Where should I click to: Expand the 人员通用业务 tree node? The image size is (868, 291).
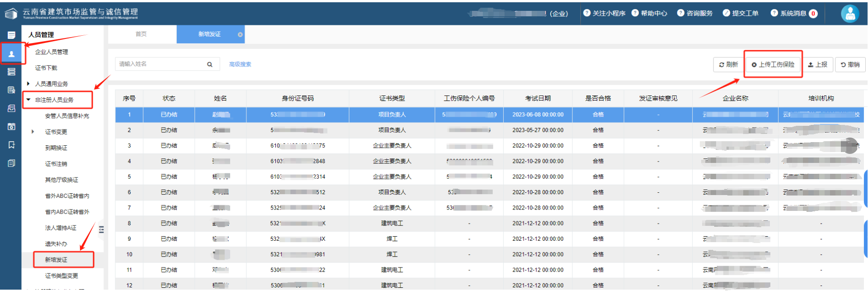[x=28, y=84]
